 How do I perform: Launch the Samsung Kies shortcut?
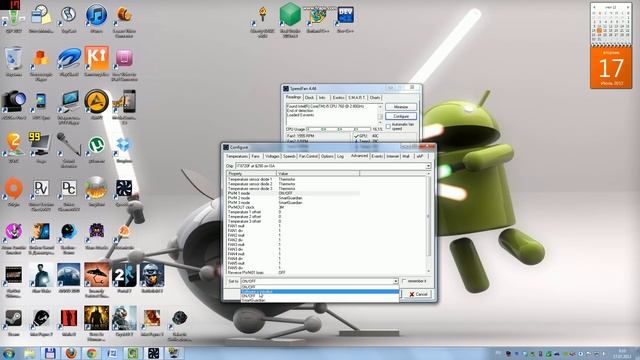96,61
